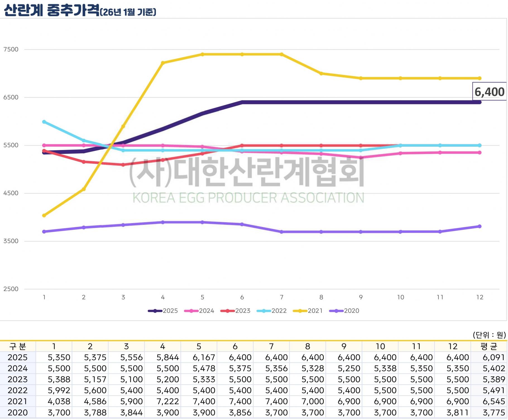Select the 구분 header cell
508x420 pixels.
[x=18, y=346]
